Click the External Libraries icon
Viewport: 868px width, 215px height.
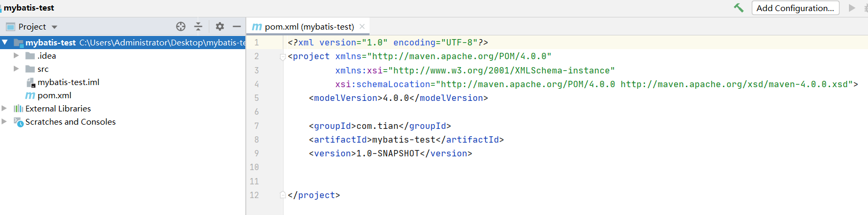click(x=19, y=109)
